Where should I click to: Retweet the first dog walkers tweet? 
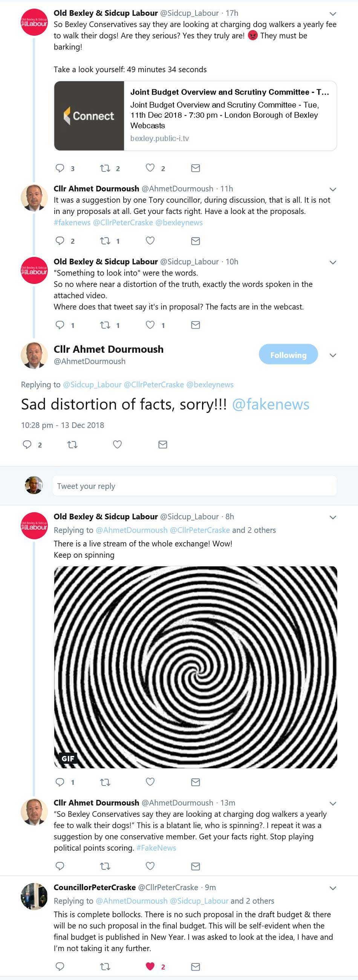pyautogui.click(x=105, y=168)
